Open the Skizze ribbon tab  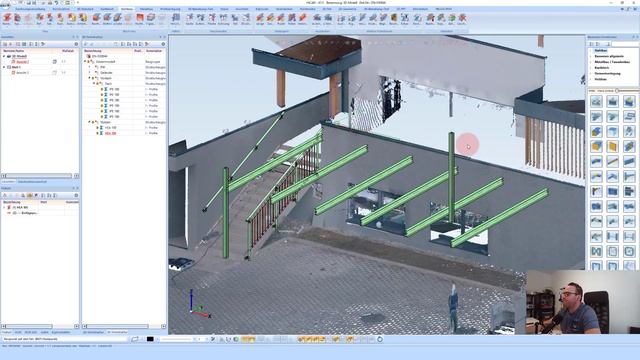coord(224,9)
